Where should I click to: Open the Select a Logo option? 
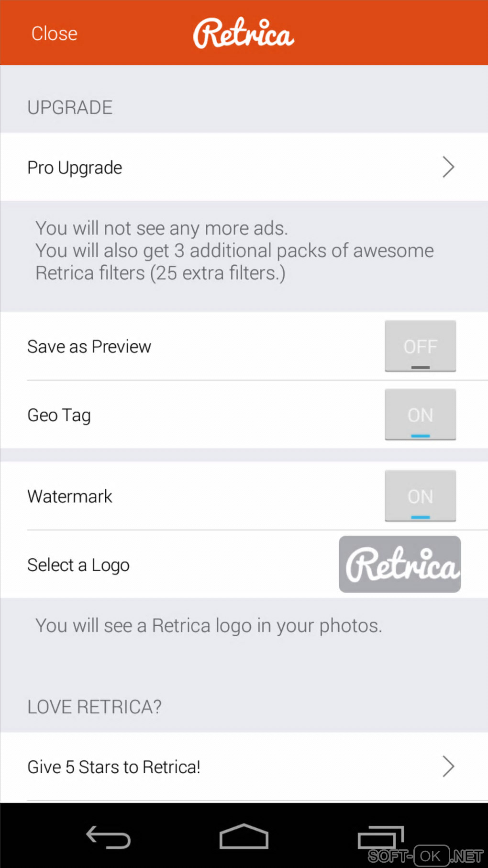tap(78, 565)
